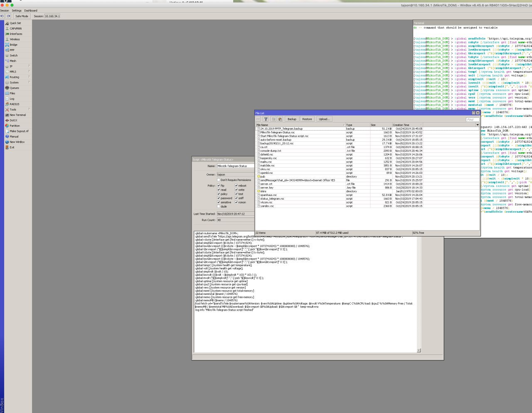The width and height of the screenshot is (532, 413).
Task: Open the Switch menu item
Action: (14, 56)
